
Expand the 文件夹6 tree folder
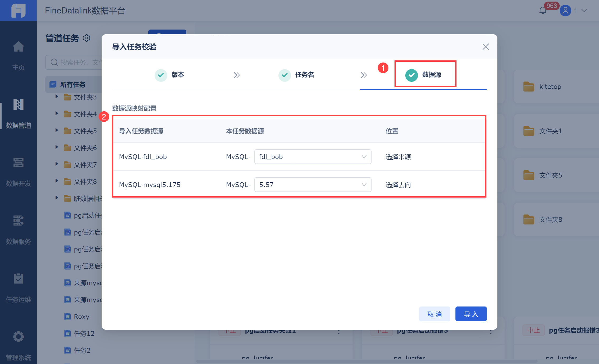coord(56,147)
